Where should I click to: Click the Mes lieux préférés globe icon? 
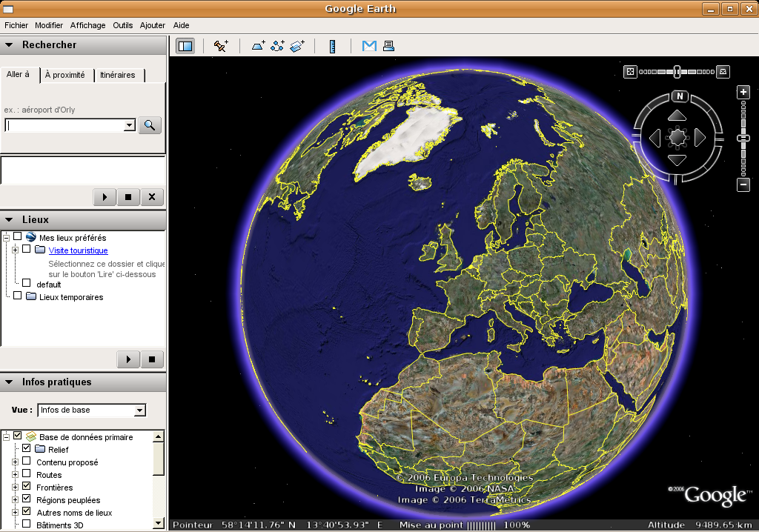click(x=31, y=236)
